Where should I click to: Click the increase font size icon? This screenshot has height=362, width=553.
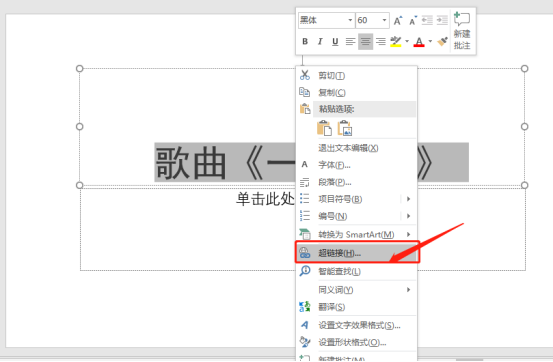tap(398, 20)
